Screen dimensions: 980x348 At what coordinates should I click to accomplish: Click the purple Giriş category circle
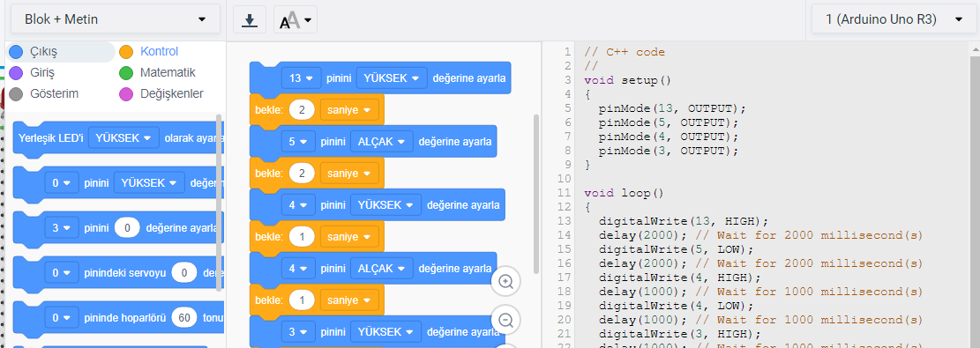(x=17, y=73)
